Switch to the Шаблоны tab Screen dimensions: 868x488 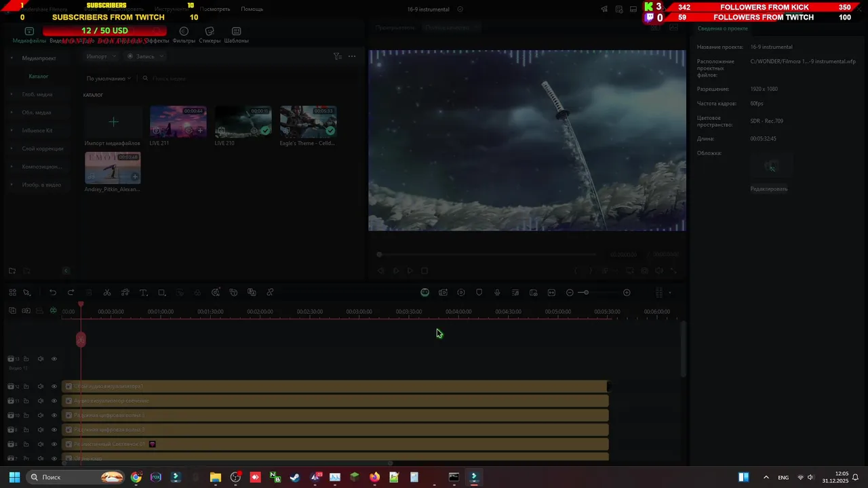(236, 35)
